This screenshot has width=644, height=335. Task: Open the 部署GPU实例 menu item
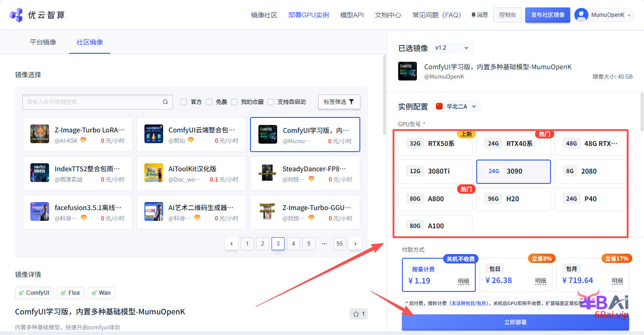(308, 15)
